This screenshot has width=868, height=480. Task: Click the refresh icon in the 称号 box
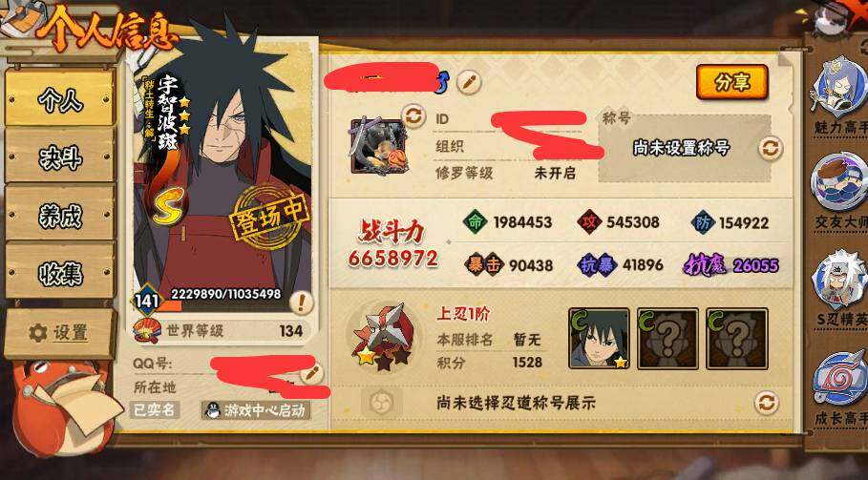pyautogui.click(x=771, y=148)
